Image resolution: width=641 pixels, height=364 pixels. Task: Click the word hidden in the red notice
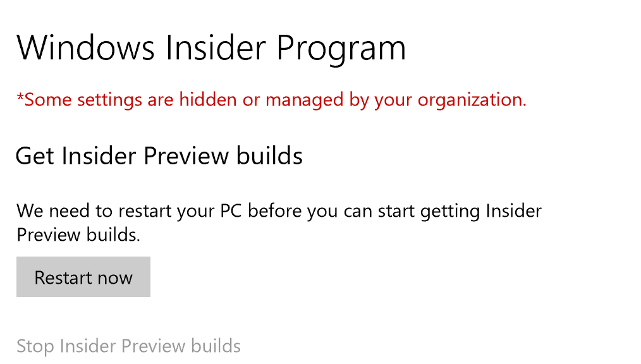[208, 99]
